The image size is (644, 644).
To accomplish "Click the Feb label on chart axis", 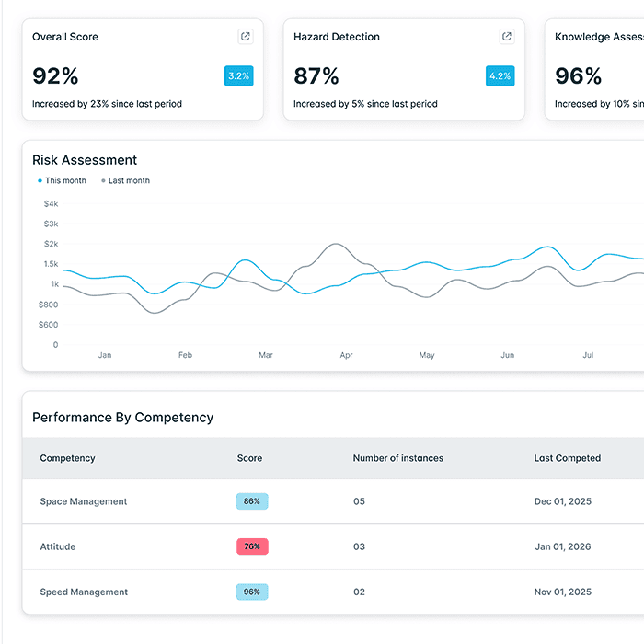I will pyautogui.click(x=185, y=355).
